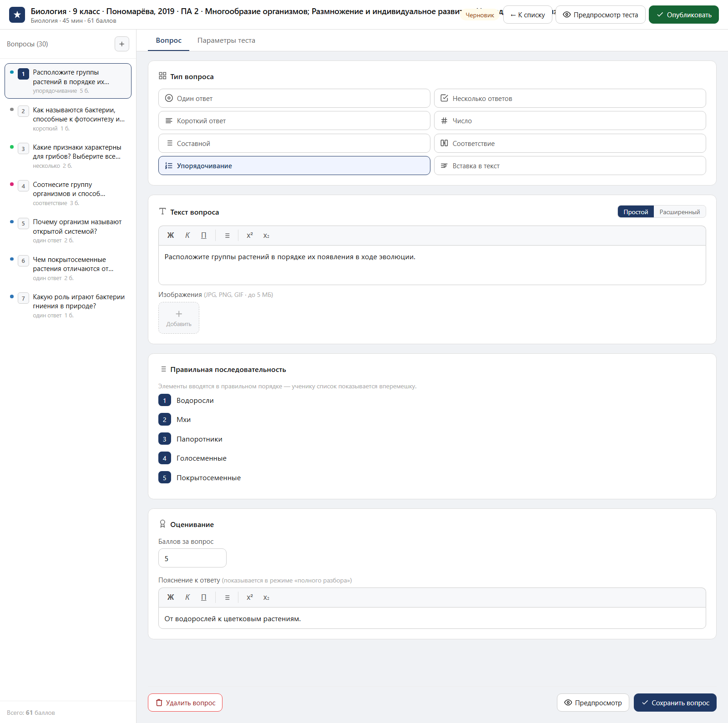Switch editor to 'Расширенный' mode
The width and height of the screenshot is (728, 723).
tap(679, 212)
